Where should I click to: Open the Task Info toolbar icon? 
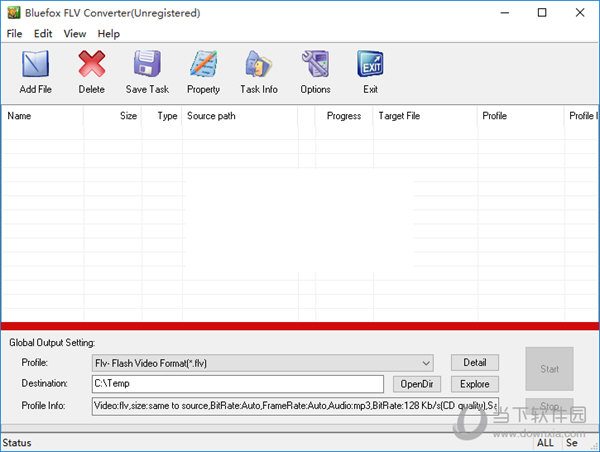pyautogui.click(x=259, y=64)
